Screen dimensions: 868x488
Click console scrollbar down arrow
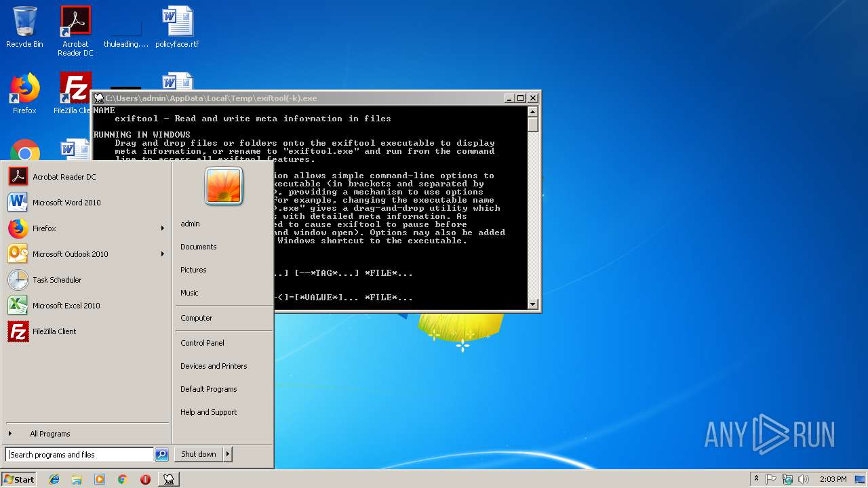click(x=533, y=304)
